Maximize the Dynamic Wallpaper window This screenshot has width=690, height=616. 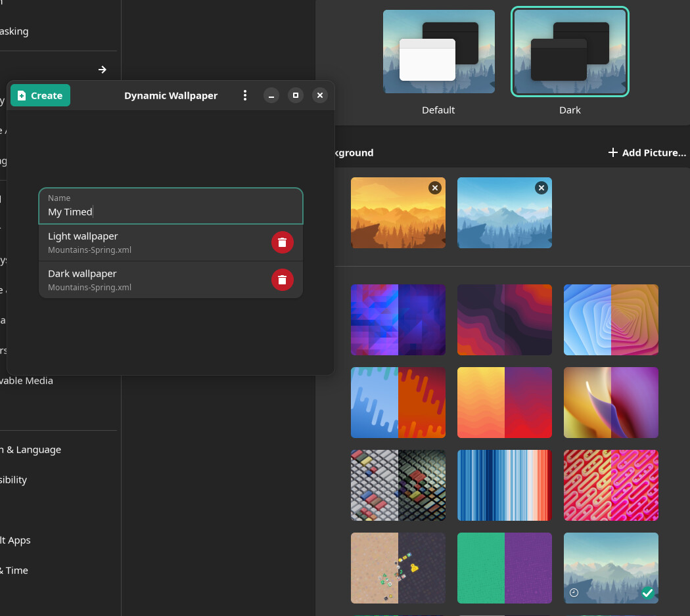coord(296,96)
